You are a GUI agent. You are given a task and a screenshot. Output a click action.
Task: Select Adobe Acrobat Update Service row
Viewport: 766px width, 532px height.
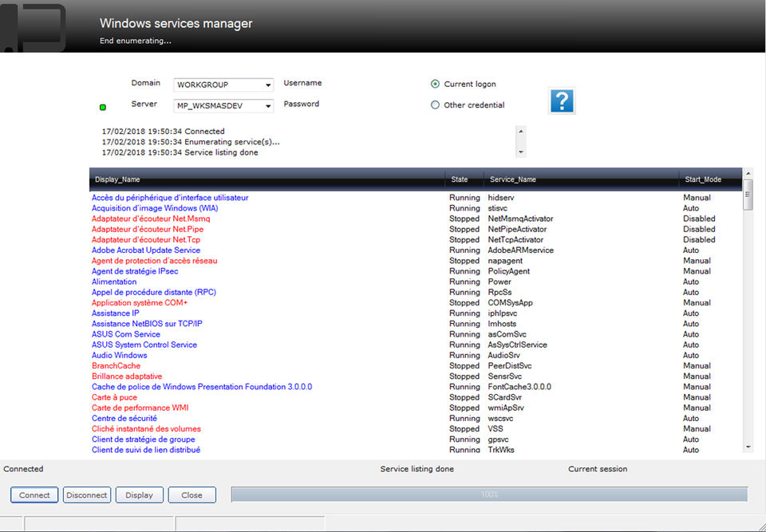pyautogui.click(x=146, y=250)
